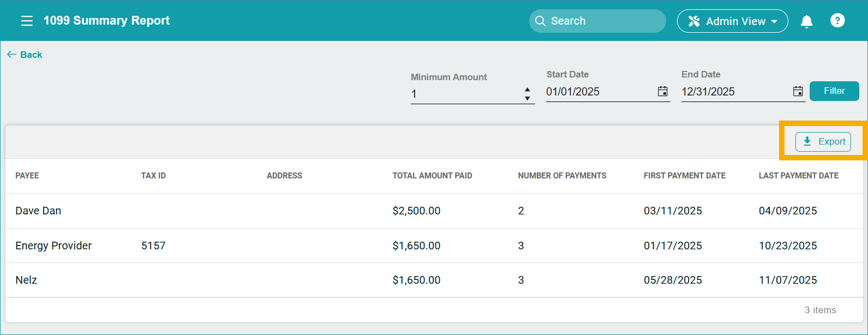
Task: Click the Admin View tools icon
Action: click(693, 21)
